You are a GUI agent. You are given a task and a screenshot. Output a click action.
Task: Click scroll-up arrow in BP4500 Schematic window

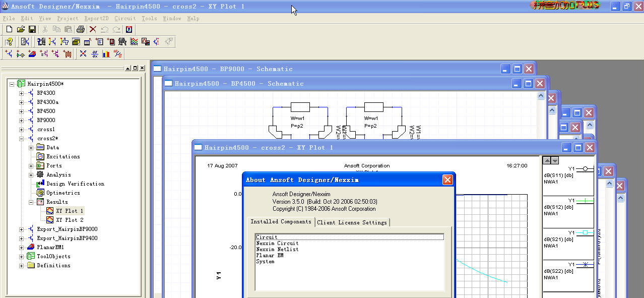click(x=541, y=96)
